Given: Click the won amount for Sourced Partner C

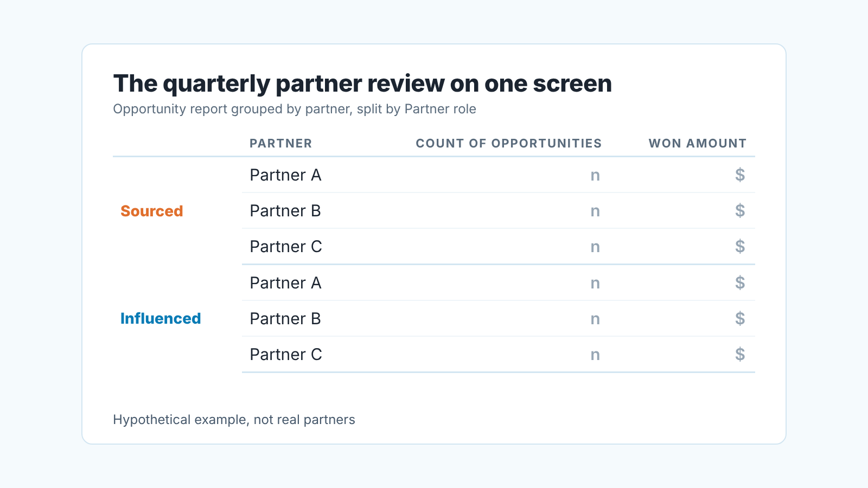Looking at the screenshot, I should coord(740,246).
